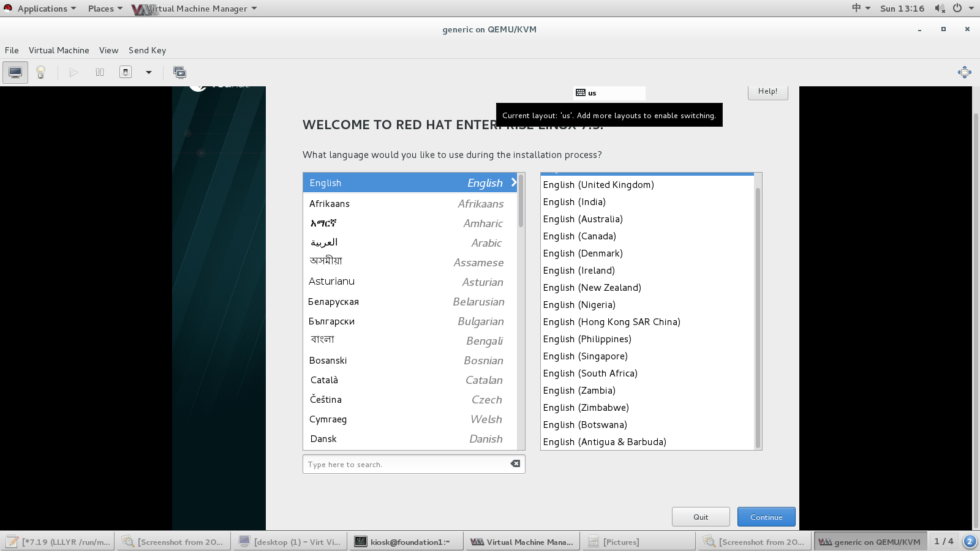The width and height of the screenshot is (980, 551).
Task: Show the graphical console view
Action: [15, 72]
